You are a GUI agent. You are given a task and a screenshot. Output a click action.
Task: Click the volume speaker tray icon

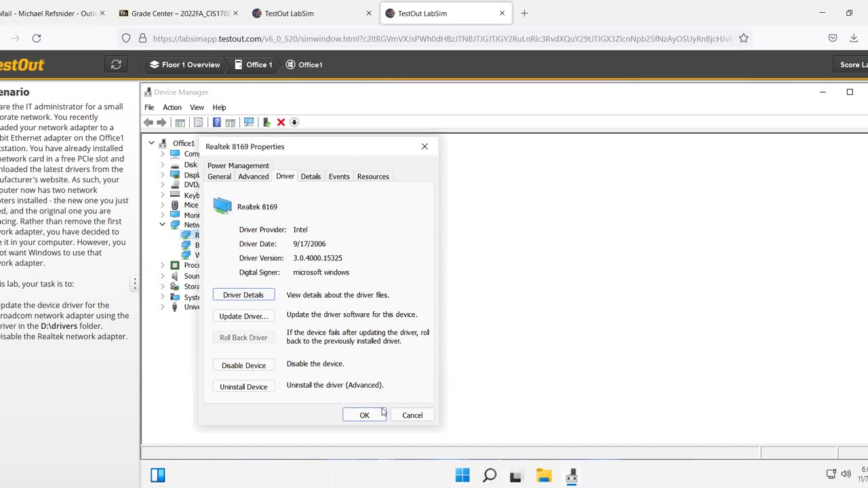click(846, 474)
